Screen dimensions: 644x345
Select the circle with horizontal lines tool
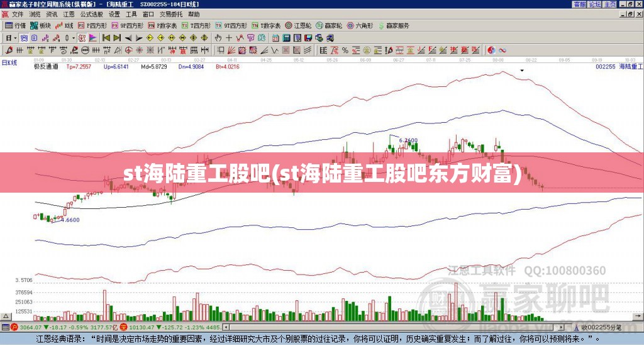pyautogui.click(x=85, y=50)
